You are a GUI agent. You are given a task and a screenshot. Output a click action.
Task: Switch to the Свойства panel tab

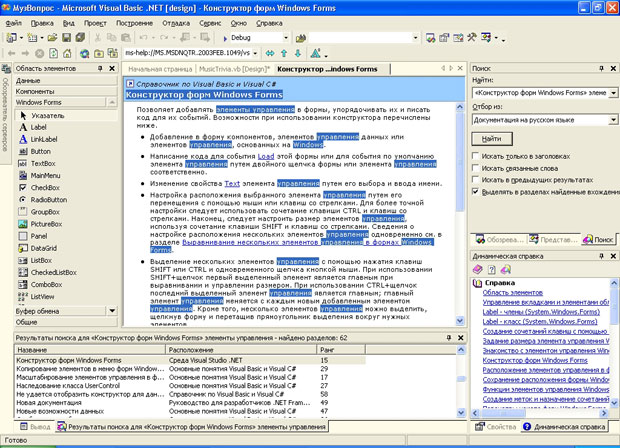point(496,427)
